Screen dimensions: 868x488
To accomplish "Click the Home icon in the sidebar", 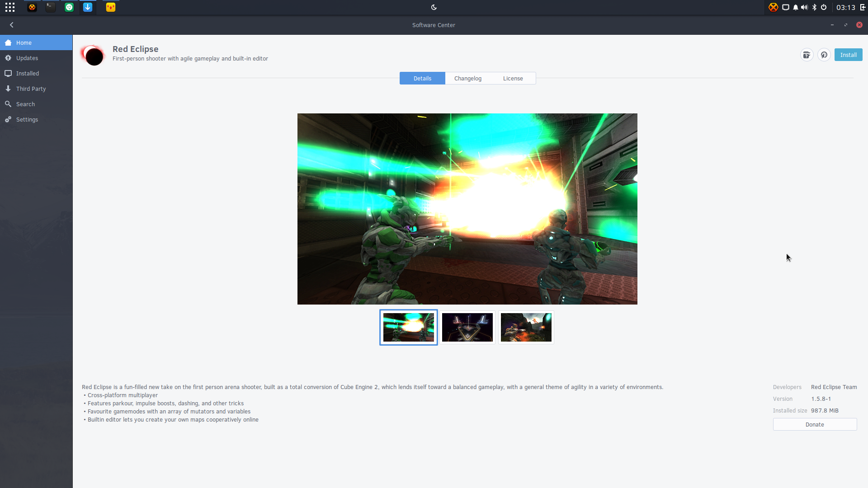I will (8, 42).
